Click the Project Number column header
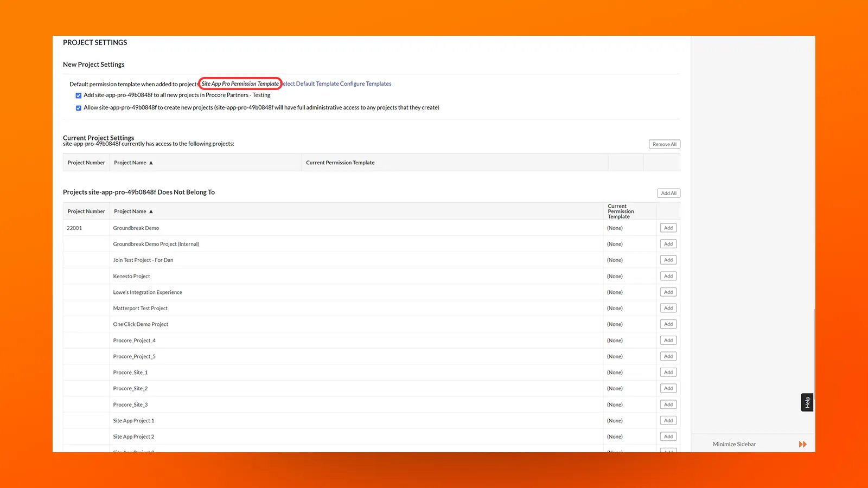Screen dimensions: 868x488 tap(86, 211)
